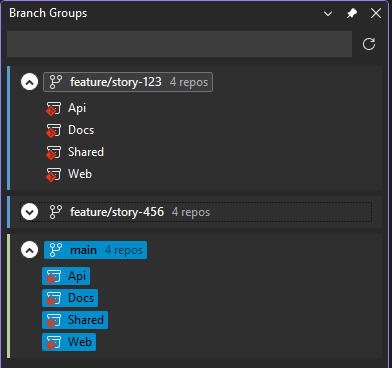
Task: Select Shared text under main
Action: pos(86,320)
